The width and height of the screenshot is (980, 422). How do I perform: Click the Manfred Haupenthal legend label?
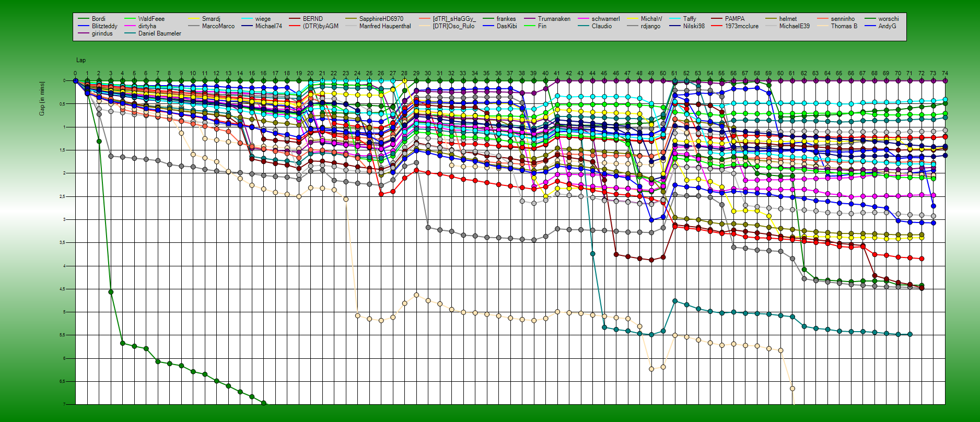(385, 26)
